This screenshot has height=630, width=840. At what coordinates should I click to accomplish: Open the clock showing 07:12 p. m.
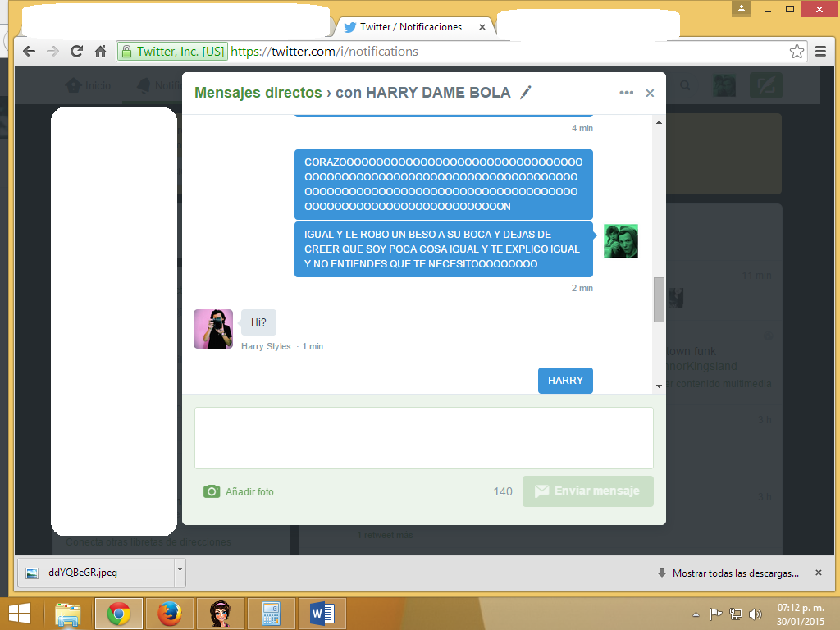click(x=801, y=614)
